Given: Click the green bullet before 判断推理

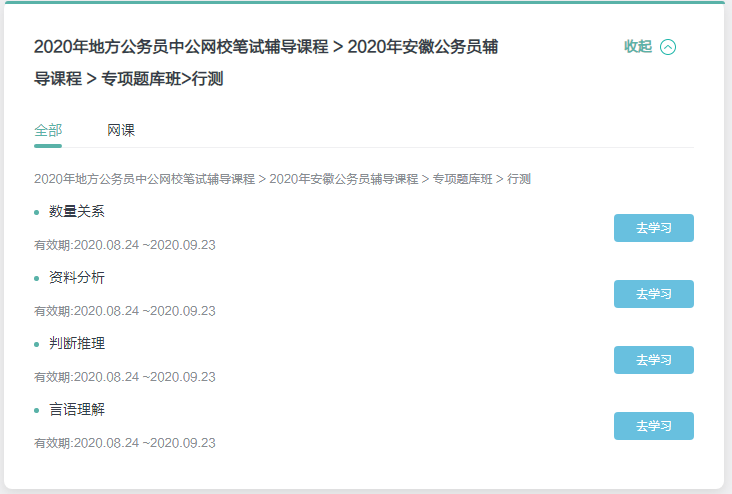Looking at the screenshot, I should (37, 344).
